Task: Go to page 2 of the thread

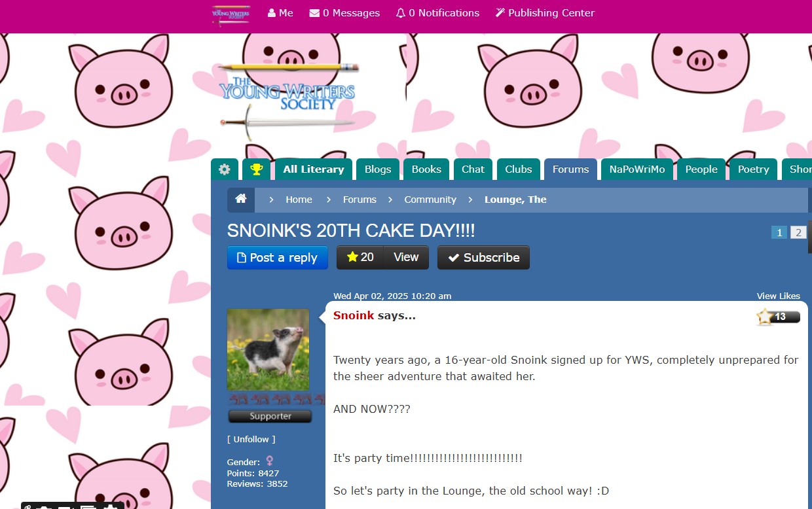Action: (798, 232)
